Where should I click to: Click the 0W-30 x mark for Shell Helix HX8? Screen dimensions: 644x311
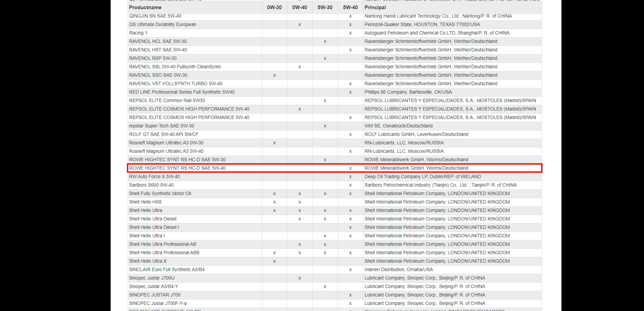(x=275, y=202)
